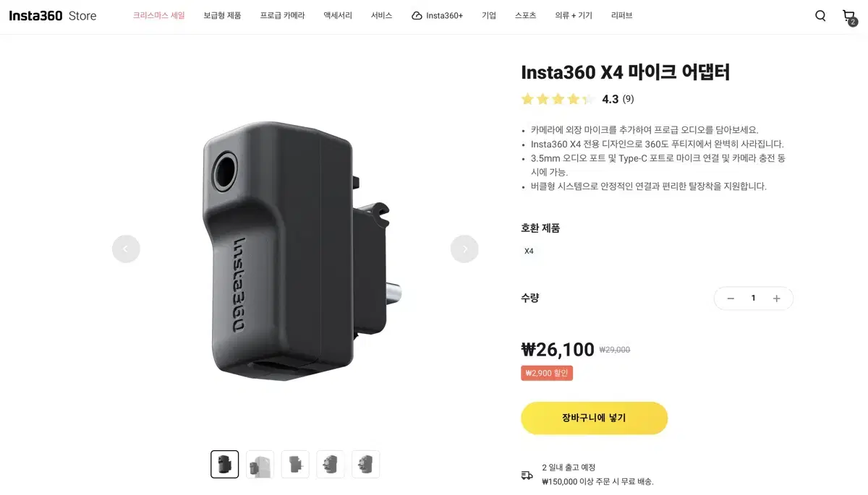
Task: Open the 리퍼브 menu item
Action: (621, 16)
